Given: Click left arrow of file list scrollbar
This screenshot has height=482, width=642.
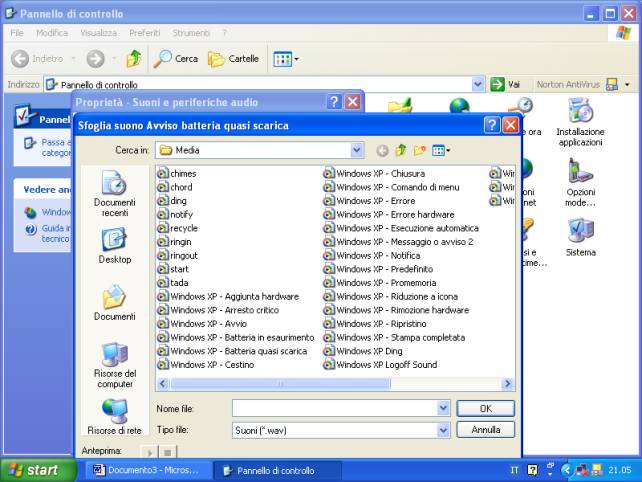Looking at the screenshot, I should [x=163, y=384].
